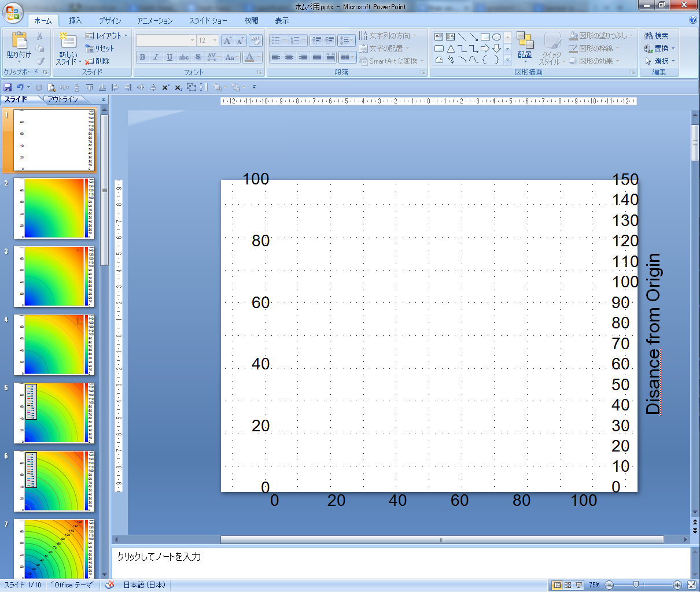Switch to the アウトライン pane tab
Viewport: 700px width, 592px height.
[x=62, y=99]
